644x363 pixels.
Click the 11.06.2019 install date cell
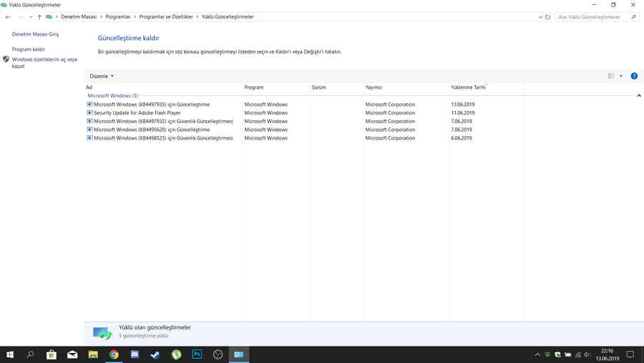(x=462, y=112)
